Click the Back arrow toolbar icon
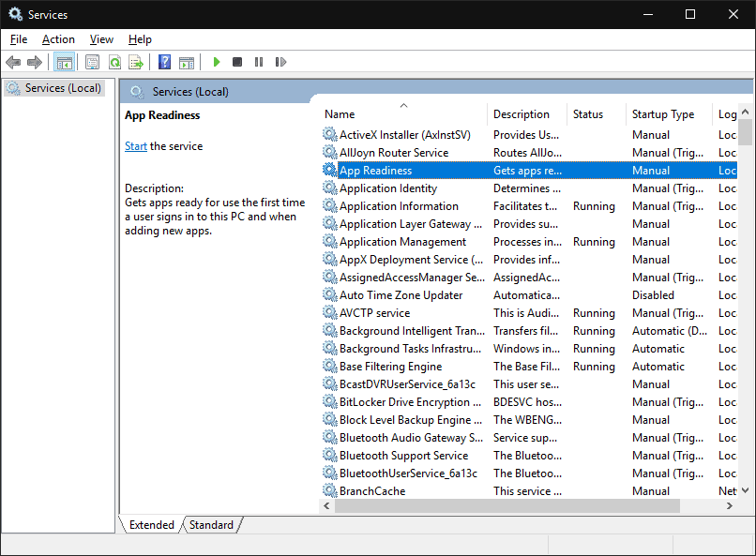 pyautogui.click(x=13, y=62)
